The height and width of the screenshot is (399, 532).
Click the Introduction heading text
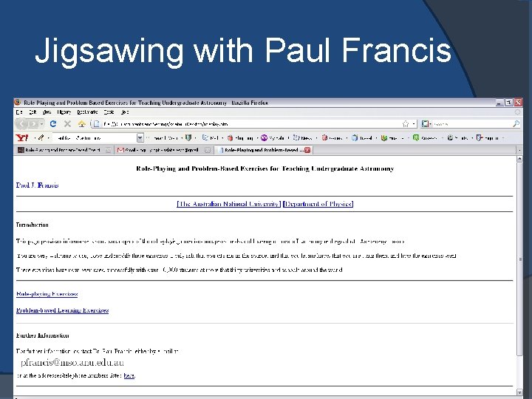click(33, 225)
